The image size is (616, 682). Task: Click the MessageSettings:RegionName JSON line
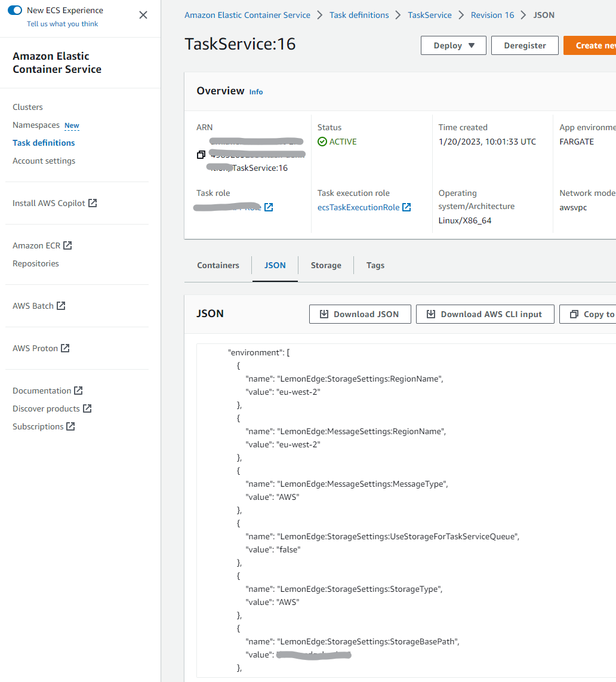pyautogui.click(x=346, y=431)
